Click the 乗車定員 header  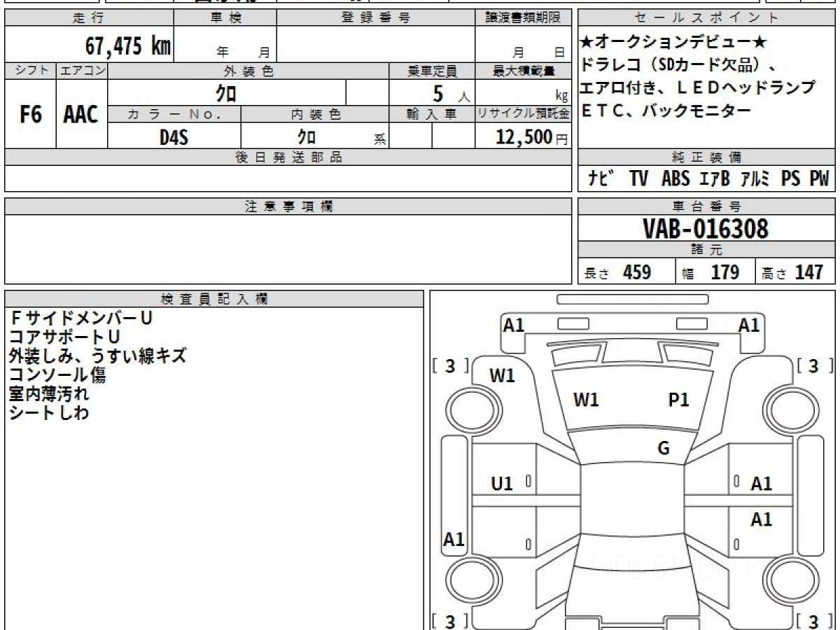point(432,71)
